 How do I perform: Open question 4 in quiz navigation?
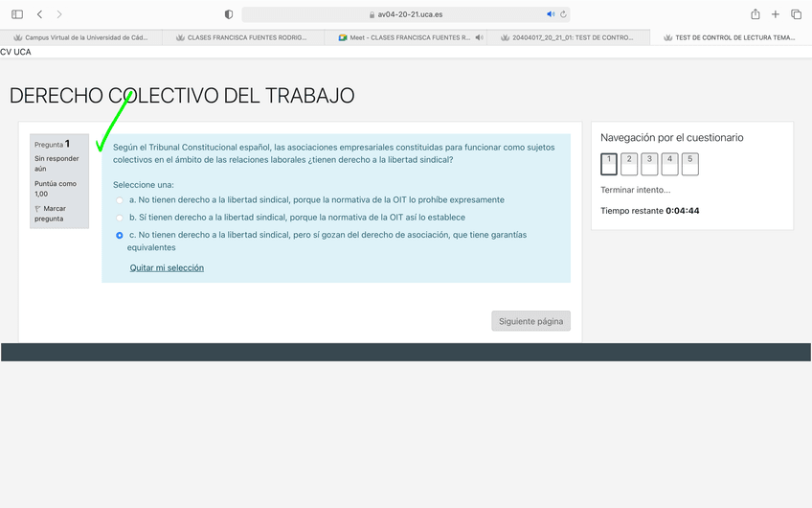669,164
